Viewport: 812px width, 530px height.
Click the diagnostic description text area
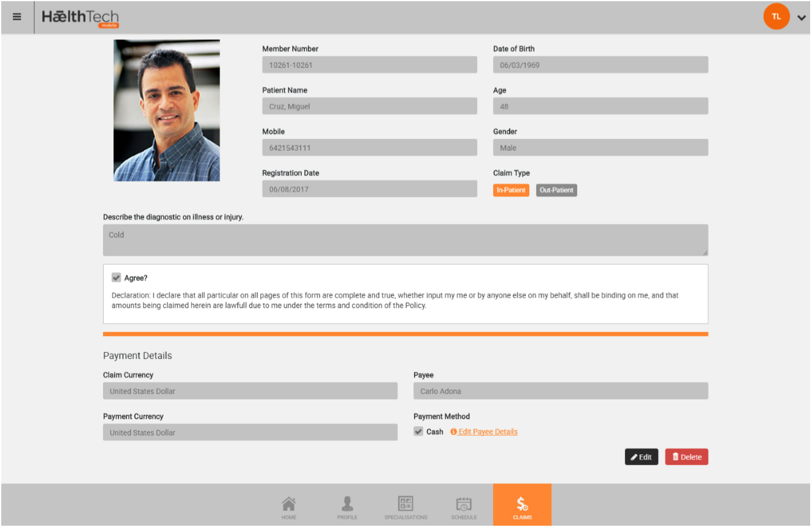pyautogui.click(x=405, y=240)
